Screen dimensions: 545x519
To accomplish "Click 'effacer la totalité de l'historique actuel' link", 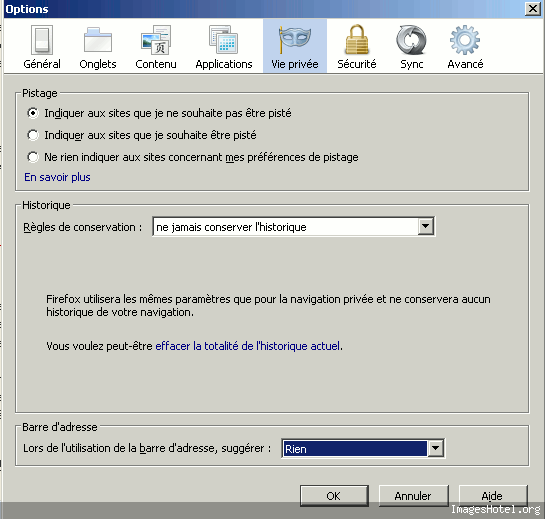I will click(x=247, y=346).
